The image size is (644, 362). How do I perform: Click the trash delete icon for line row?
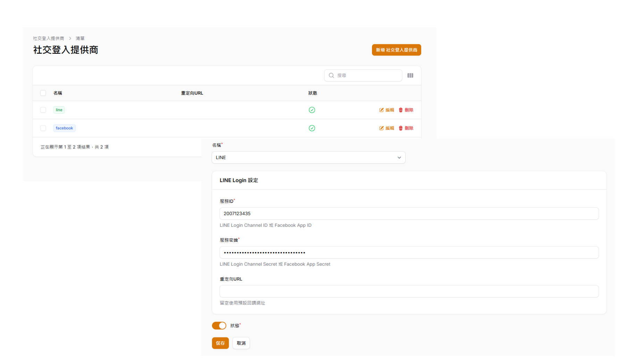click(x=400, y=110)
